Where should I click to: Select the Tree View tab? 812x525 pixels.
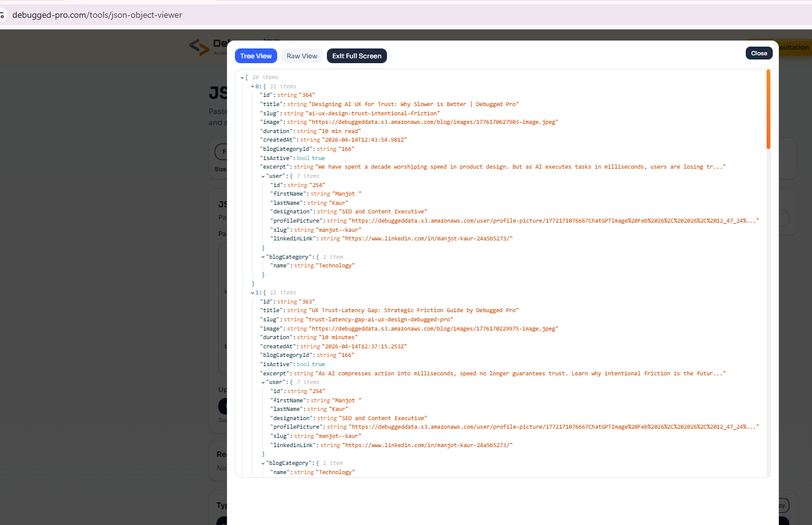pyautogui.click(x=256, y=55)
